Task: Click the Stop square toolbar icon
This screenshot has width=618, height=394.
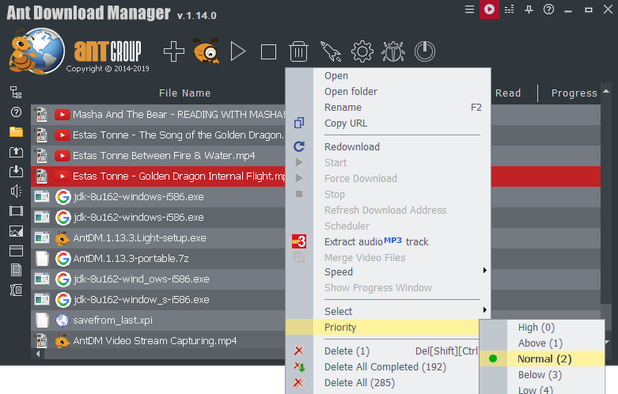Action: 268,52
